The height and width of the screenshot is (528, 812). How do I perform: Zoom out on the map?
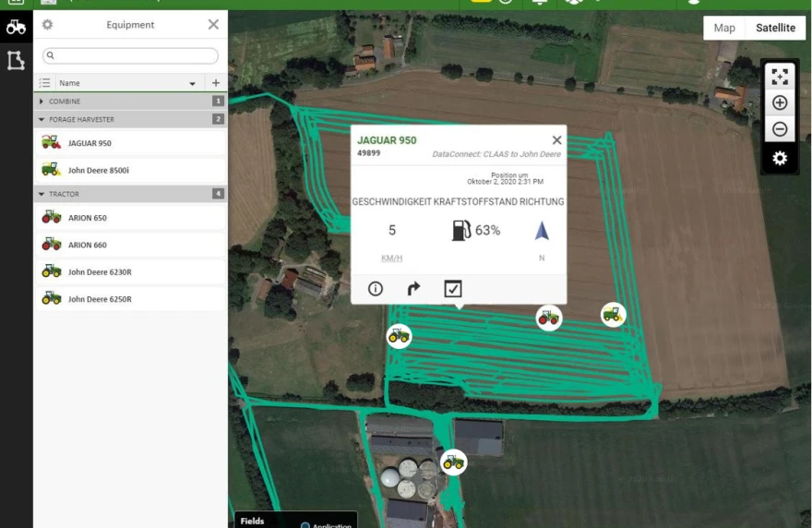click(x=780, y=128)
